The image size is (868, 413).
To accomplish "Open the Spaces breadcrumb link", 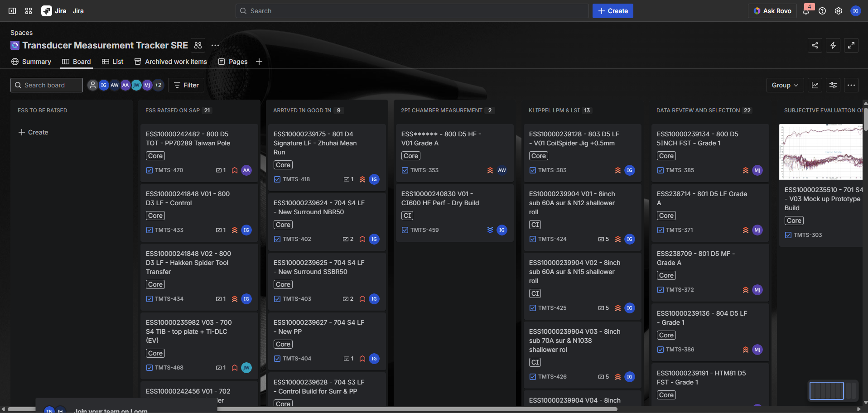I will [x=21, y=33].
